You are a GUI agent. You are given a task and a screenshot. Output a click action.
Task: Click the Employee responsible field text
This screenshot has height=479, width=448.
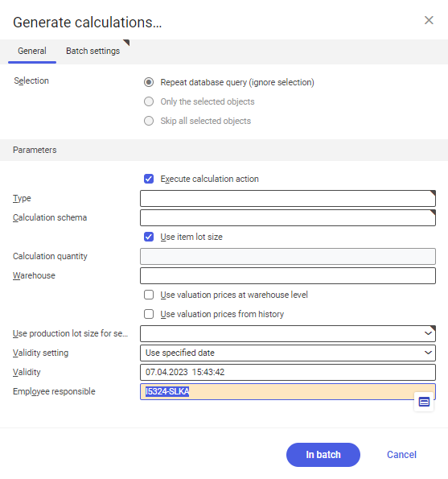tap(167, 391)
